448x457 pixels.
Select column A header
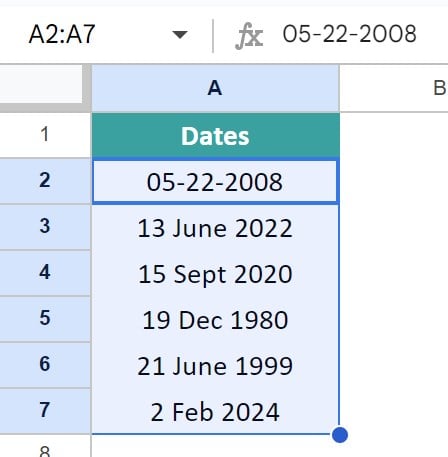215,88
